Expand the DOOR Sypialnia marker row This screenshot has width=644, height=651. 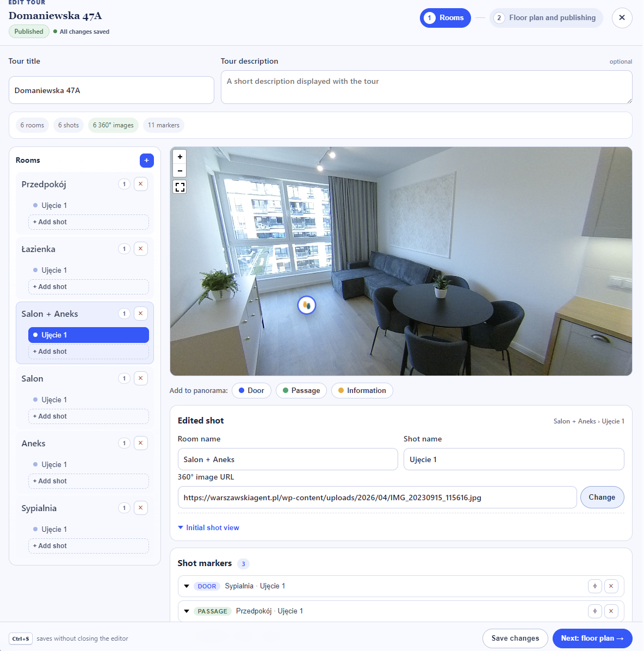pyautogui.click(x=187, y=586)
